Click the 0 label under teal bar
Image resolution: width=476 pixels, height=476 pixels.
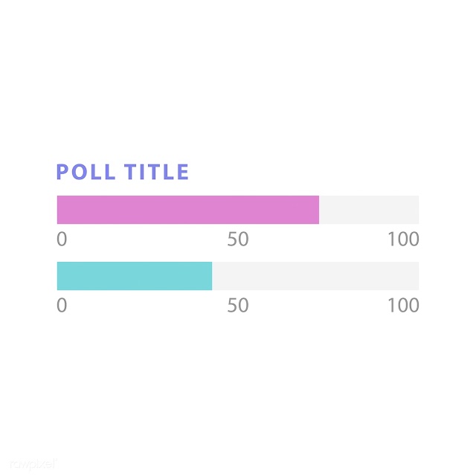point(62,305)
